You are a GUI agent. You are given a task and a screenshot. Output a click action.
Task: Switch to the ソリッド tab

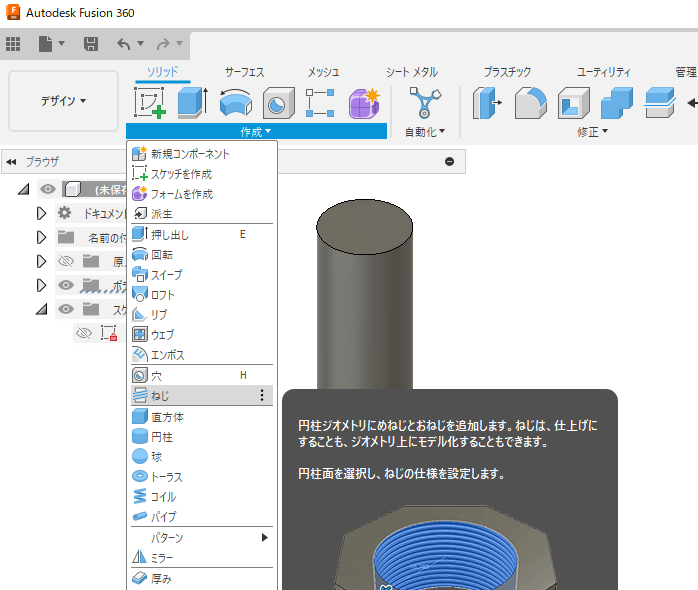[x=162, y=72]
